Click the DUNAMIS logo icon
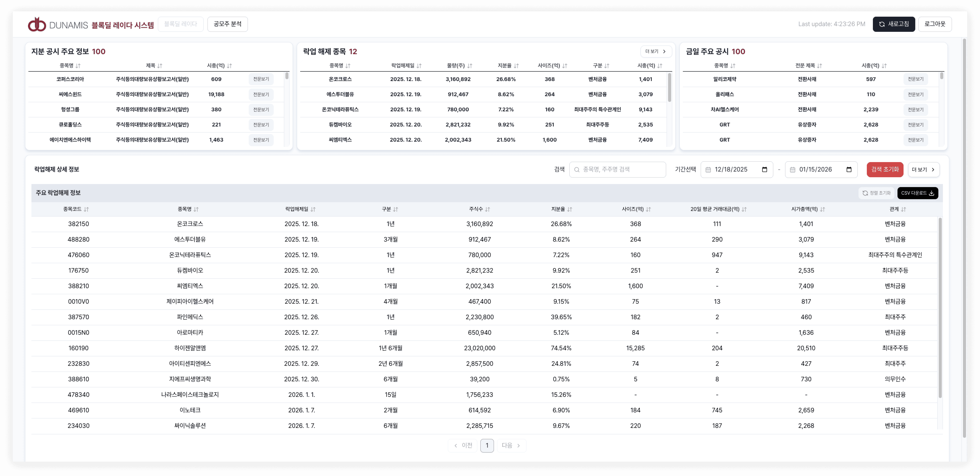The image size is (980, 476). [x=37, y=24]
